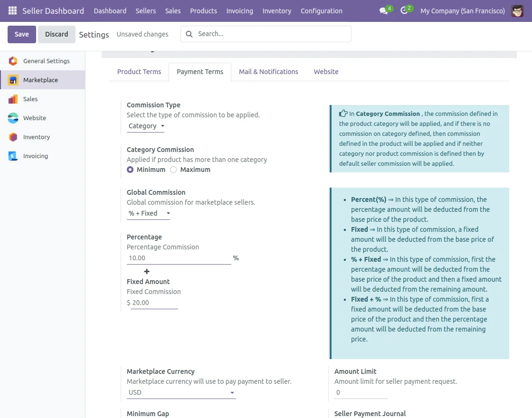Open General Settings sidebar icon
The width and height of the screenshot is (532, 418).
click(x=13, y=61)
